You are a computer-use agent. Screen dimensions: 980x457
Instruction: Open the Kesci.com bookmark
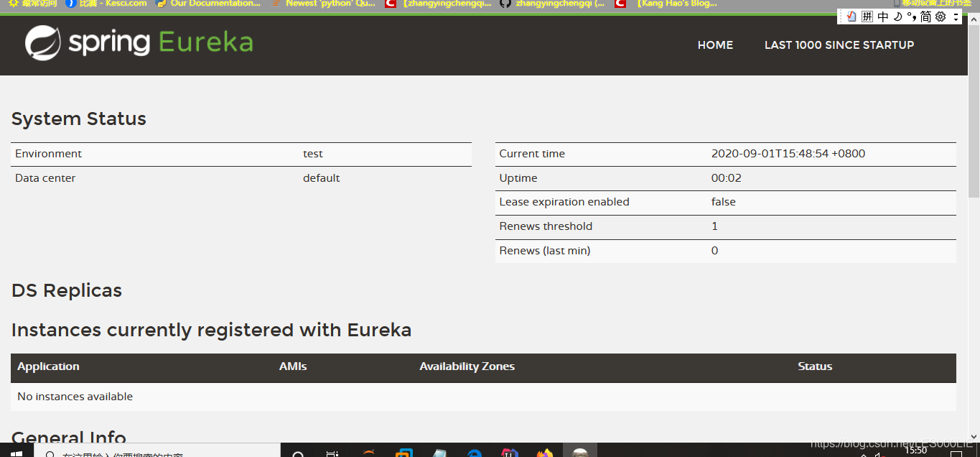(106, 4)
